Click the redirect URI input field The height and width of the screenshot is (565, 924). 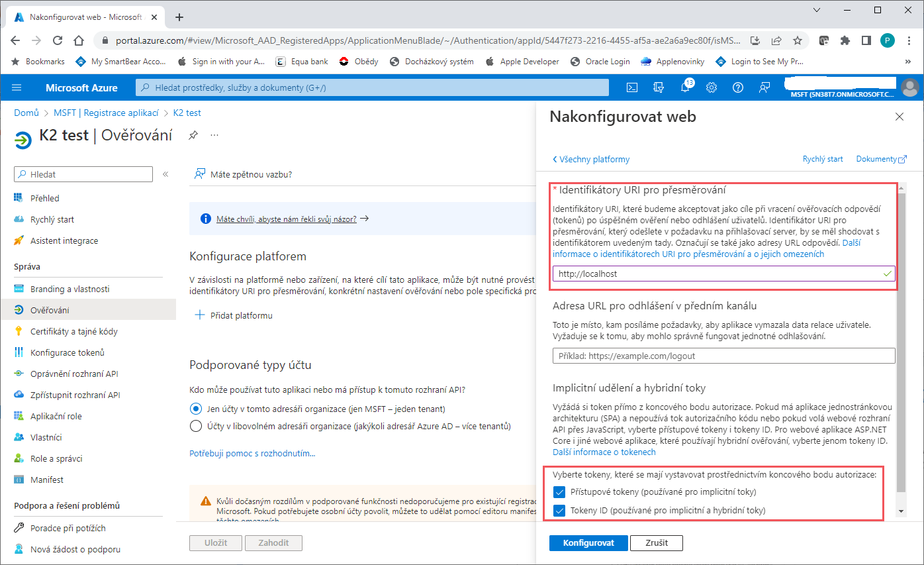pos(724,274)
